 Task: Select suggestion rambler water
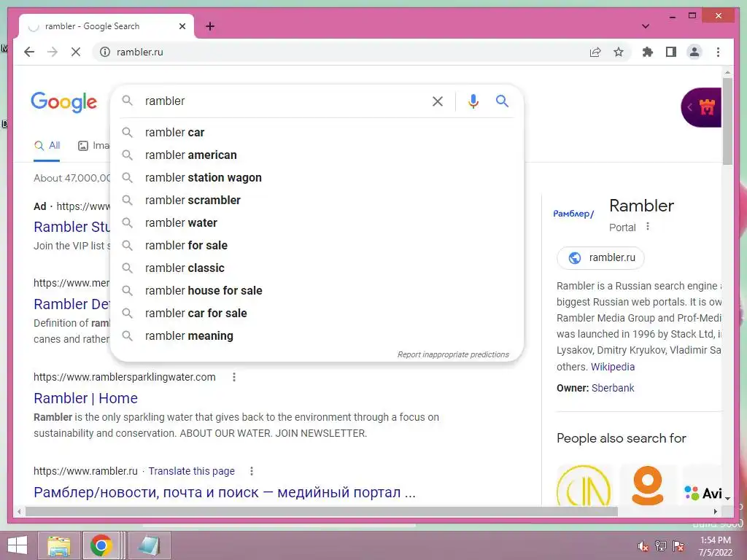[x=317, y=223]
